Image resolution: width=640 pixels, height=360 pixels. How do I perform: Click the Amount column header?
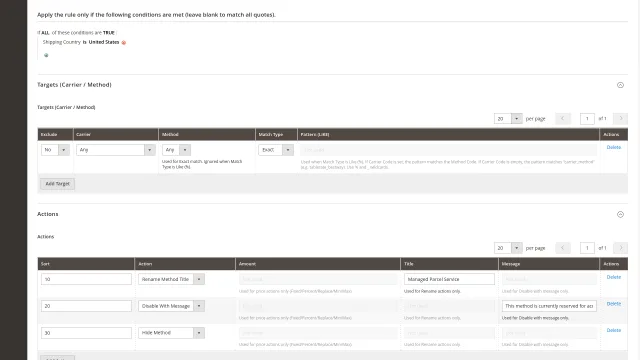pos(318,264)
